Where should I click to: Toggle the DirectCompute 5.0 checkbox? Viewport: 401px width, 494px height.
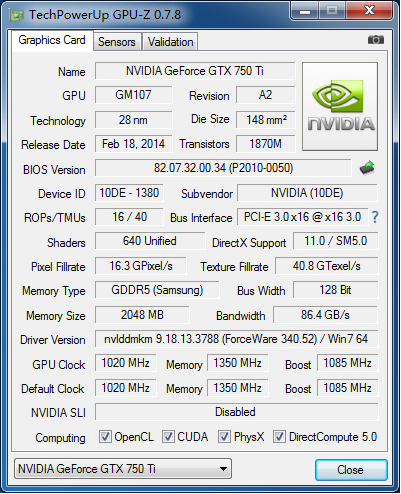pos(279,437)
